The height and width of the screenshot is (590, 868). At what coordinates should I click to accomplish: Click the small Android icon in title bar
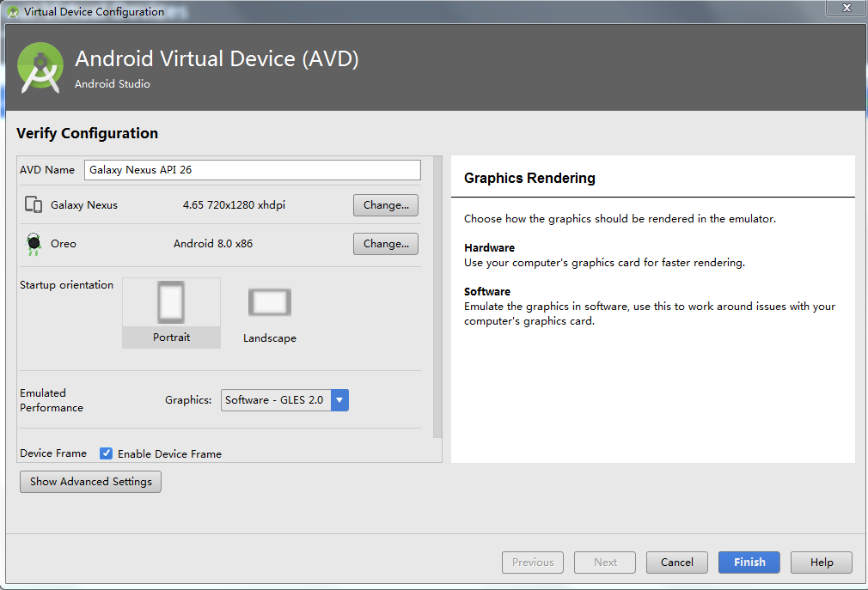12,12
